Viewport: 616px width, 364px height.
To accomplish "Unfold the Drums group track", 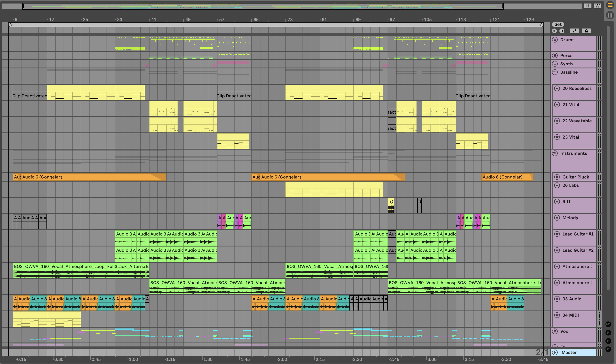I will tap(555, 40).
